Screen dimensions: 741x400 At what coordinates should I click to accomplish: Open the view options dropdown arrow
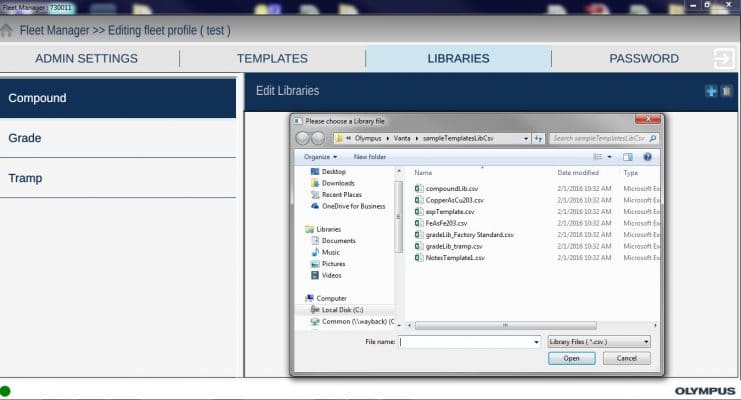point(609,157)
